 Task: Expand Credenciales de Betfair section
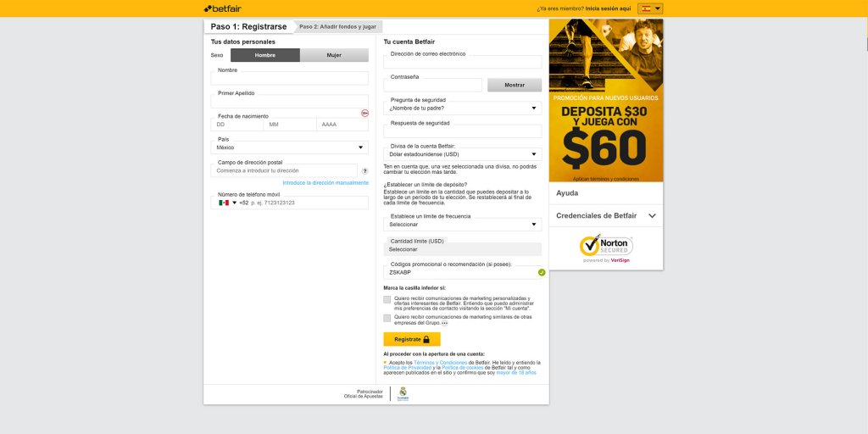[606, 216]
